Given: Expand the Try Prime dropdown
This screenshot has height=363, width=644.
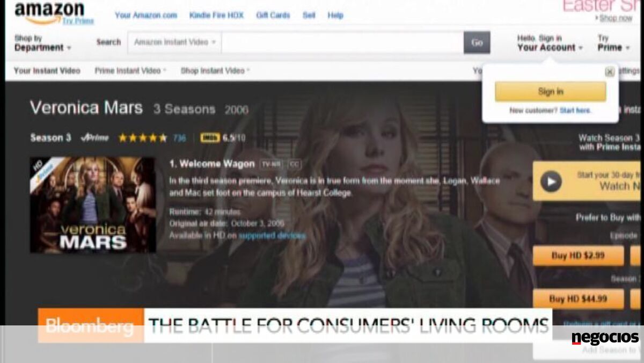Looking at the screenshot, I should pos(613,43).
